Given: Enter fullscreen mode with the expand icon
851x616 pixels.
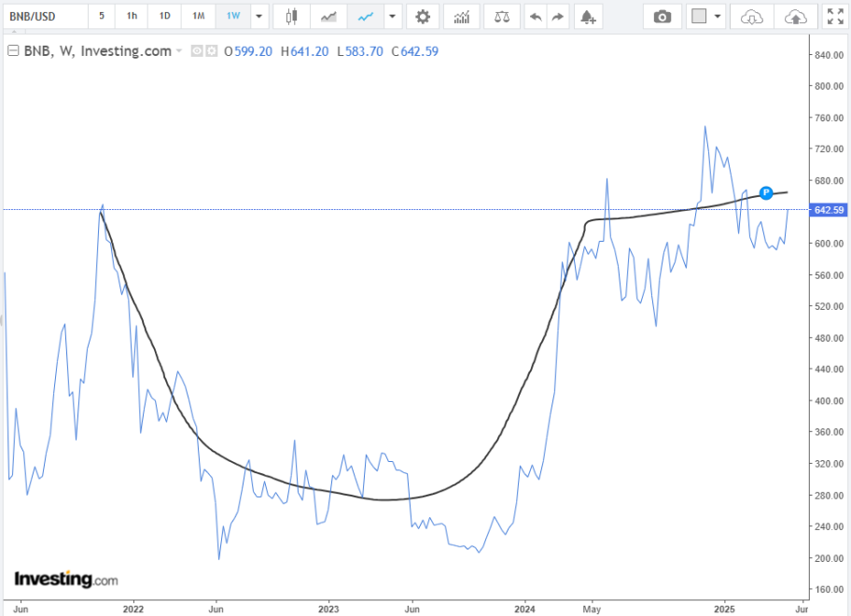Looking at the screenshot, I should point(833,15).
